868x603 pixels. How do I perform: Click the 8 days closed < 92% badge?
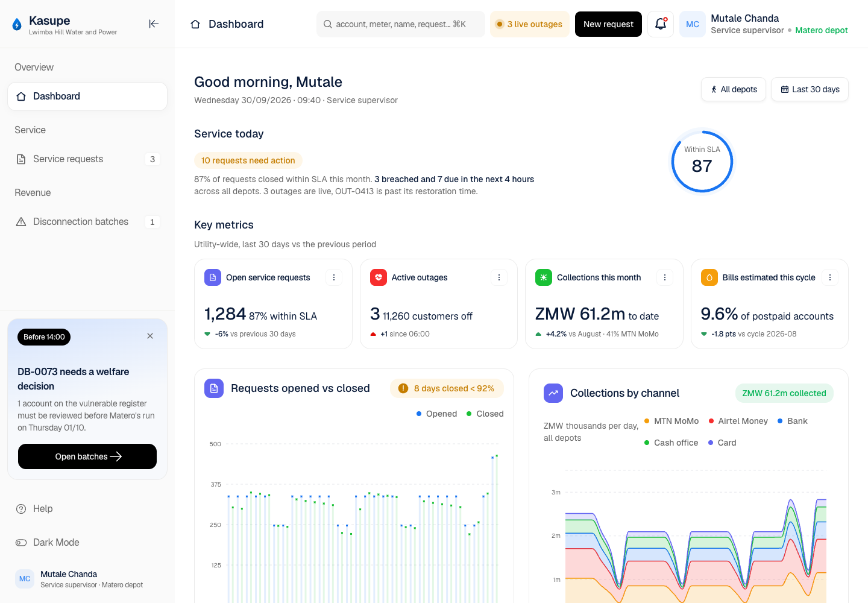447,388
